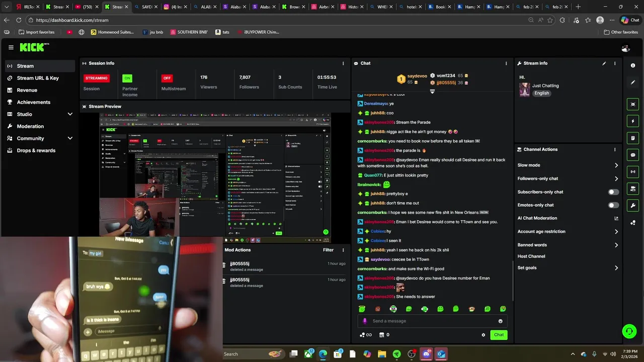Expand Set goals options
This screenshot has height=362, width=644.
(x=616, y=268)
